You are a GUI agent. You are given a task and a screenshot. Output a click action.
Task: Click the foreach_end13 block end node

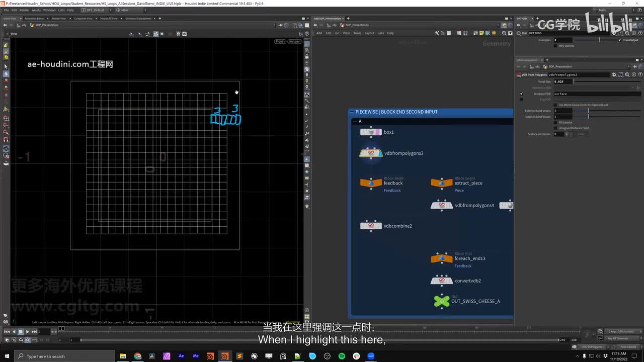(441, 258)
